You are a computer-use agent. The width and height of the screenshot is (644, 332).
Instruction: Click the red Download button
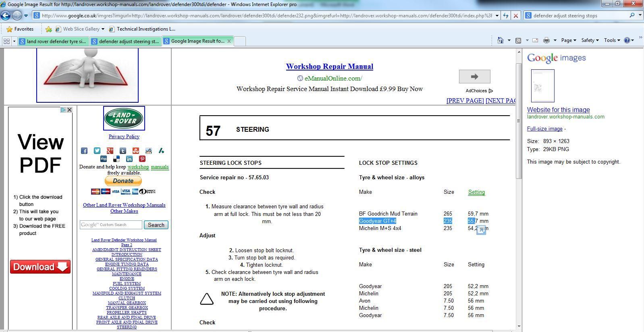(x=40, y=267)
